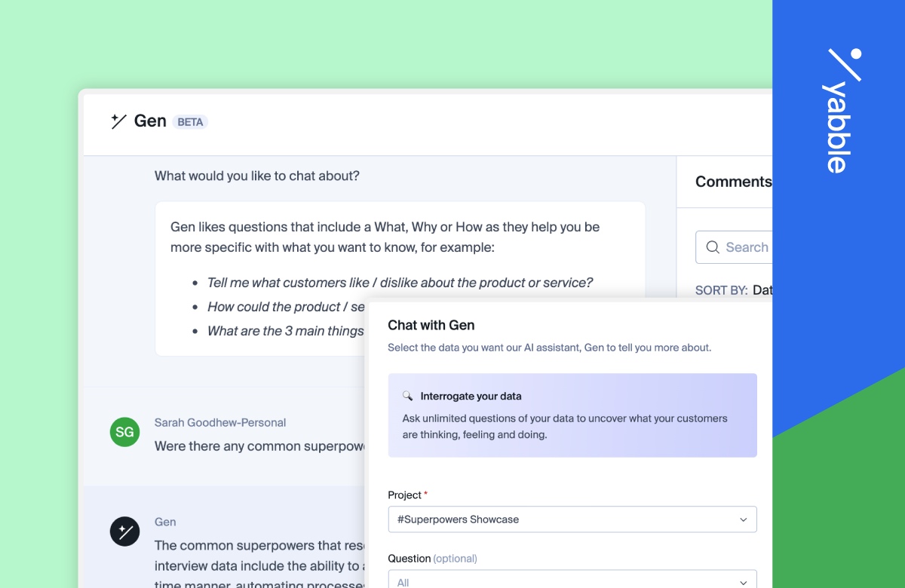Image resolution: width=905 pixels, height=588 pixels.
Task: Click the Project field label
Action: (408, 495)
